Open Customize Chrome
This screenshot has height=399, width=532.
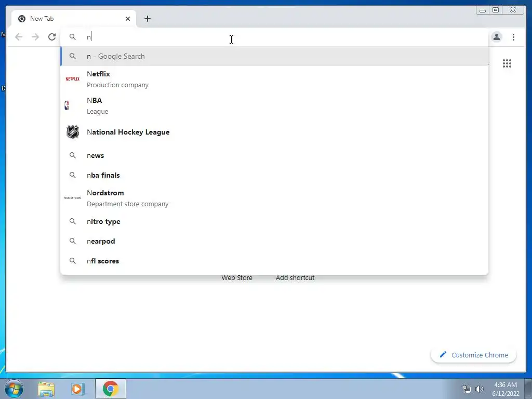(x=474, y=355)
